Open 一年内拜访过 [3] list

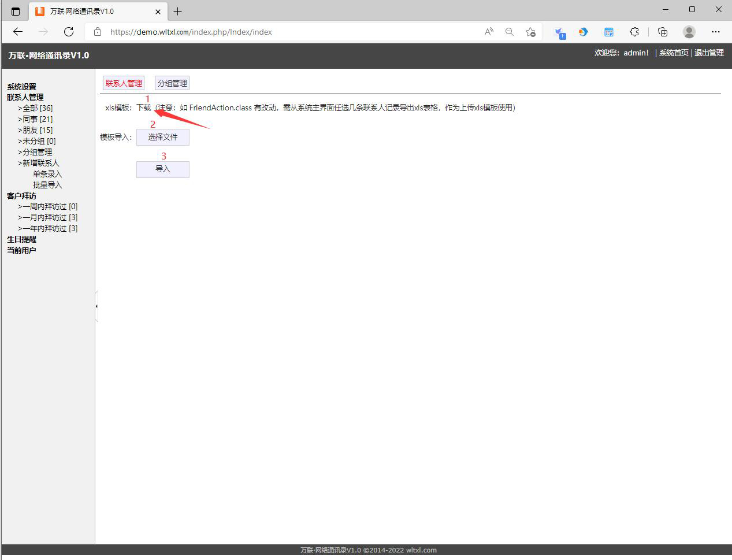click(x=48, y=228)
